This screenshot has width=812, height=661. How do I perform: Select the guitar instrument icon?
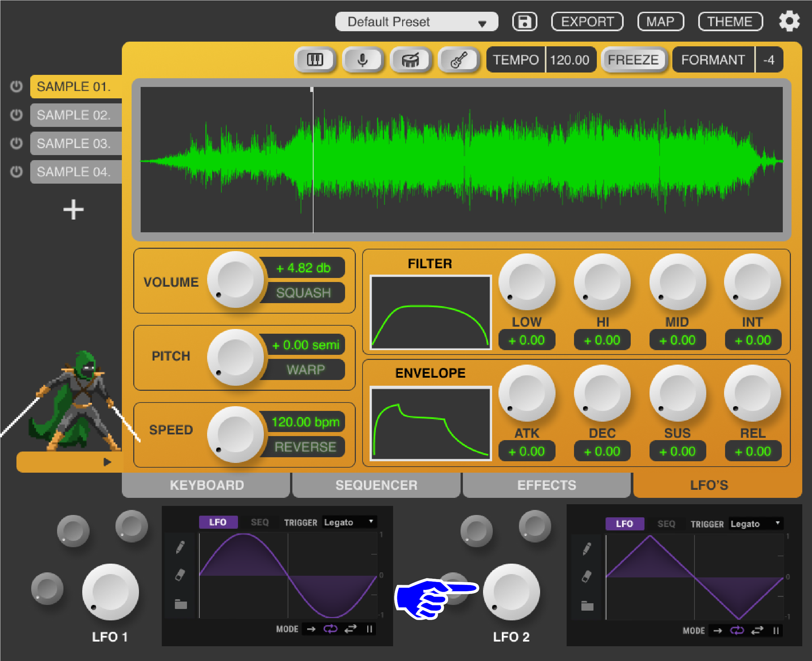[459, 60]
